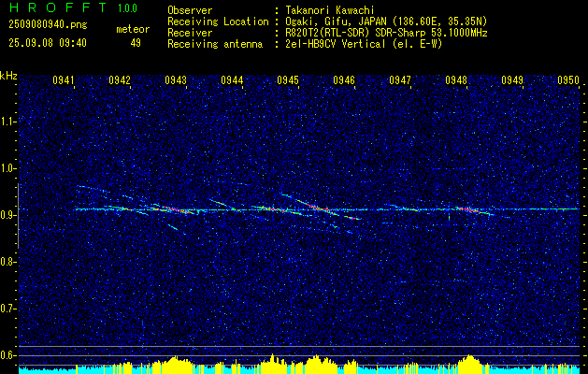Viewport: 588px width, 374px height.
Task: Click the 0941 time marker
Action: click(x=63, y=80)
